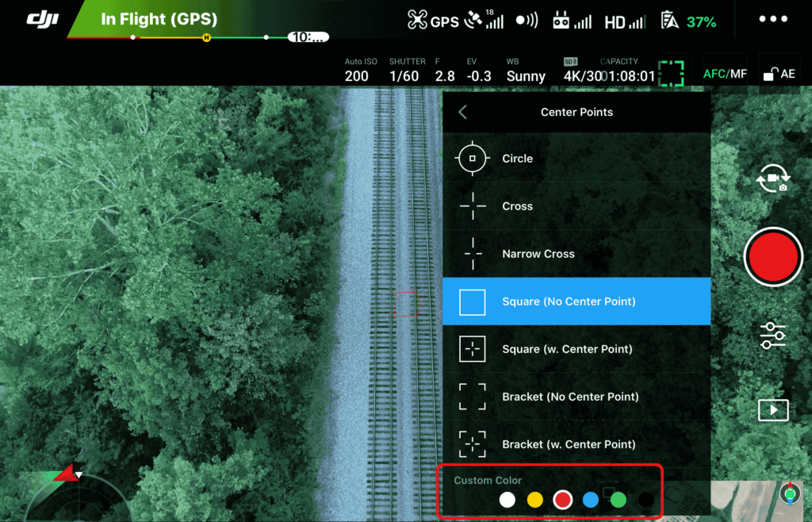Tap the remaining flight time indicator

[x=308, y=37]
